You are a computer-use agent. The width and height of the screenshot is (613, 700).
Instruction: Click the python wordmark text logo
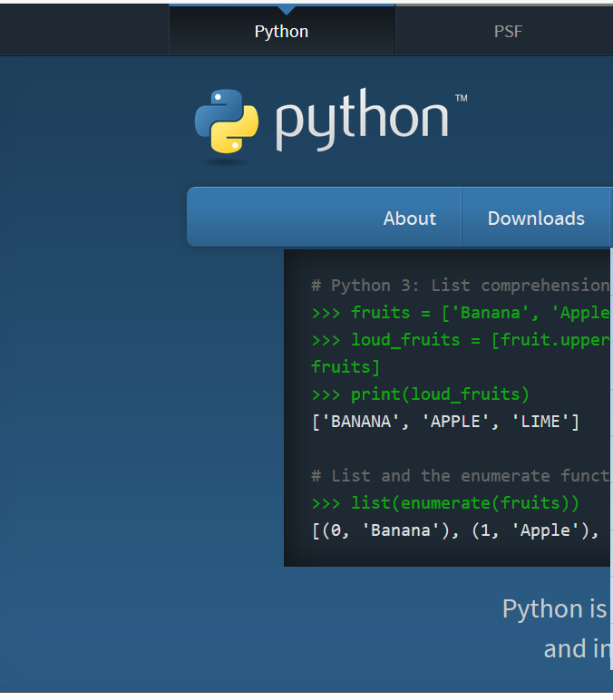point(362,120)
